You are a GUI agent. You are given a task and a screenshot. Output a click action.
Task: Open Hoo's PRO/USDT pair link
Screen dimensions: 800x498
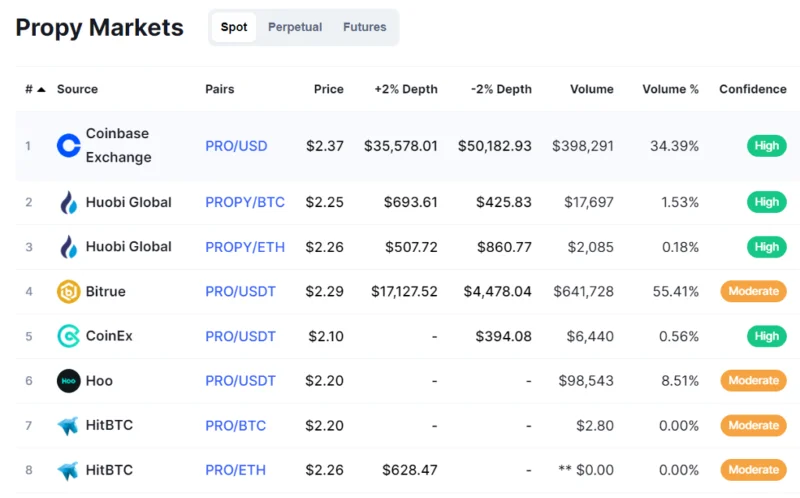point(240,381)
